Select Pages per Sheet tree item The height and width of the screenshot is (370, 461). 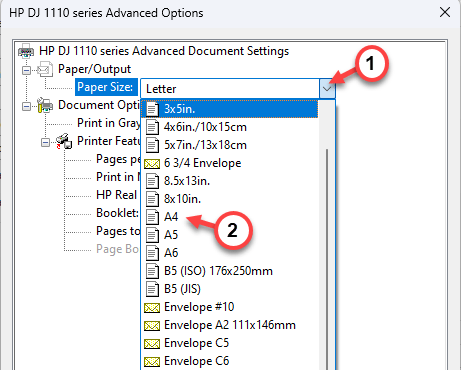[118, 159]
